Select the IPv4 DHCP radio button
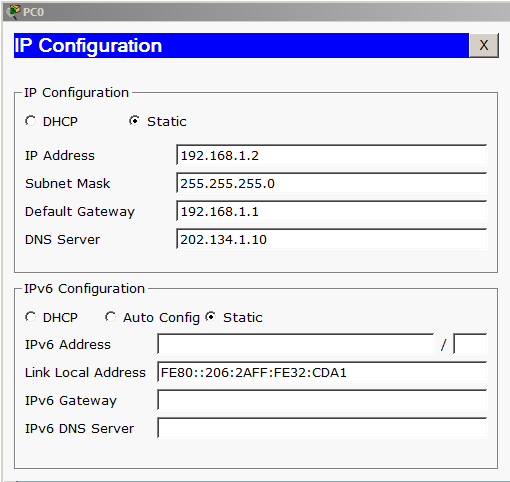510x482 pixels. coord(31,121)
